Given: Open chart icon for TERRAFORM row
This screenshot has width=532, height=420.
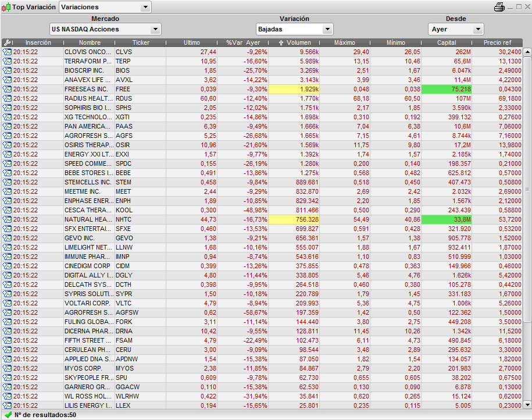Looking at the screenshot, I should (x=7, y=62).
